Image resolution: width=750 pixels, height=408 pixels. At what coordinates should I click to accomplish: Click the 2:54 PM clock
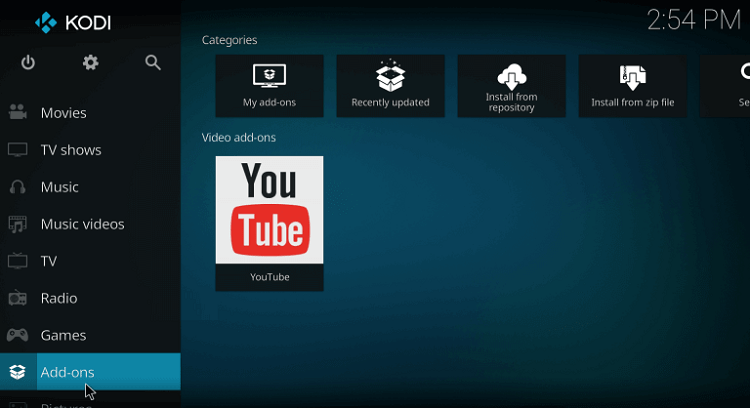[694, 20]
